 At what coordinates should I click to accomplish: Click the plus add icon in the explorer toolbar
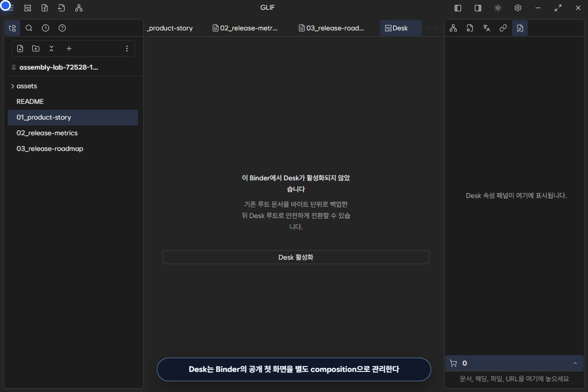click(x=69, y=49)
